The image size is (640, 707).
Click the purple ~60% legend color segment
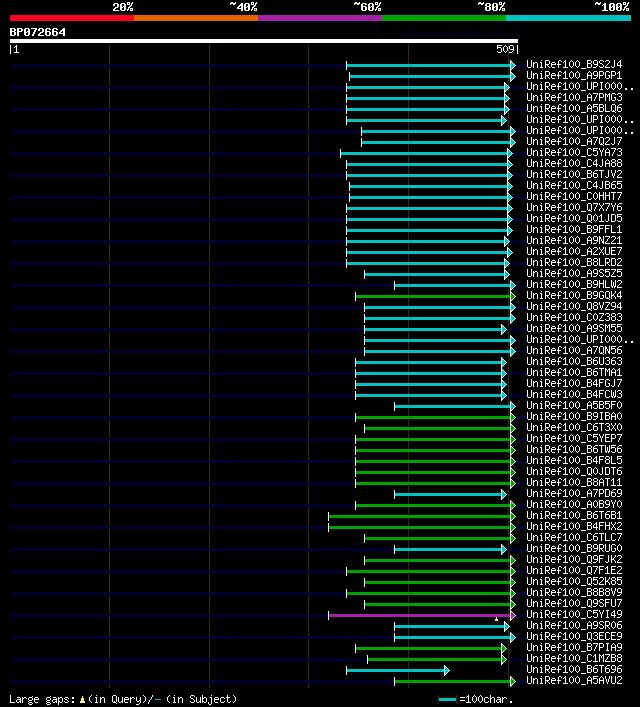320,18
